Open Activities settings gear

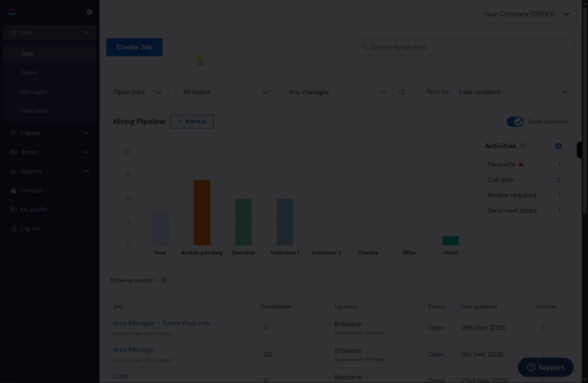point(559,146)
